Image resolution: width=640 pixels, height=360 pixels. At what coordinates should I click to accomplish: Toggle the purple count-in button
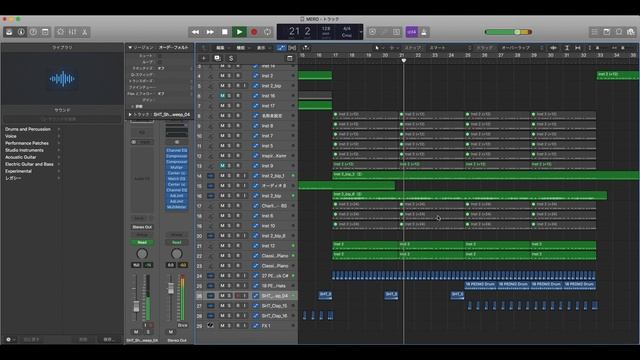(411, 32)
